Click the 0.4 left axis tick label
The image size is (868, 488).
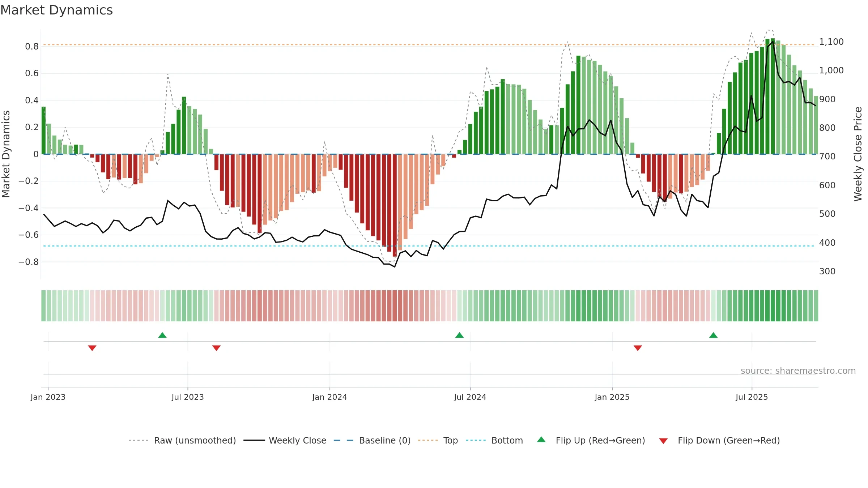[x=32, y=100]
